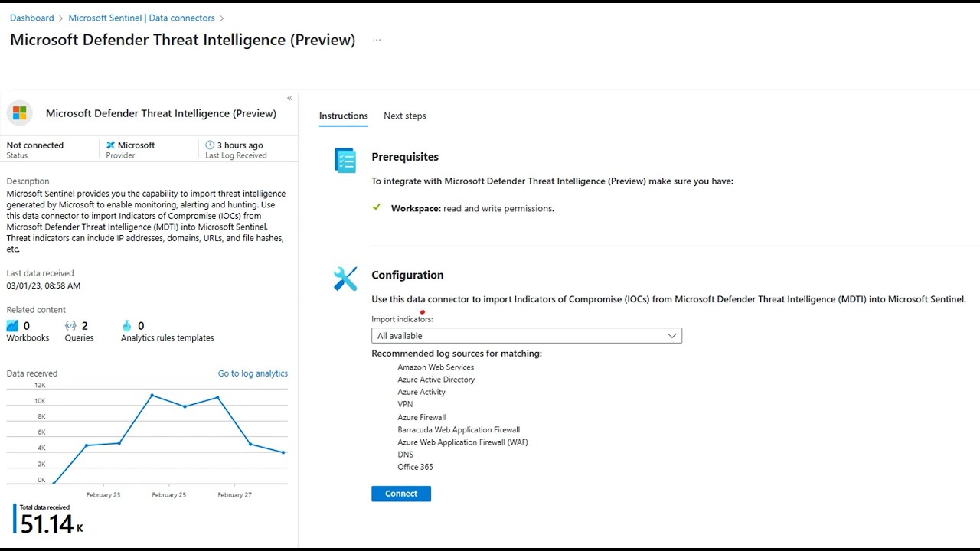980x551 pixels.
Task: Click Amazon Web Services log source
Action: coord(436,367)
